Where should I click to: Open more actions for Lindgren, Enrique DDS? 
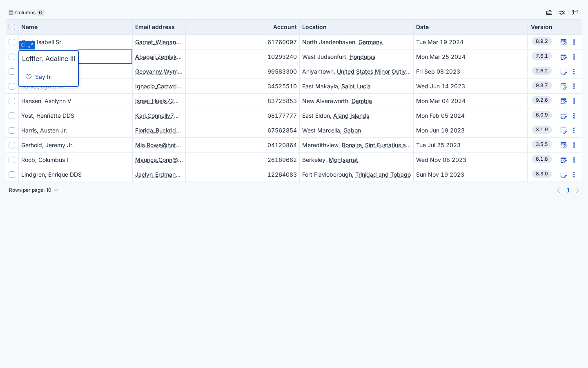574,175
